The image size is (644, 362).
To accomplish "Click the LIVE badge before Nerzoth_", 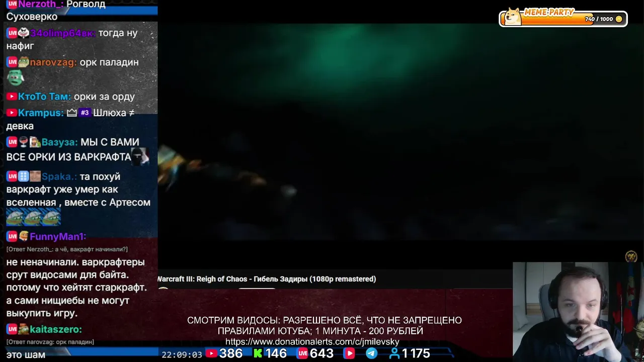I will click(12, 4).
